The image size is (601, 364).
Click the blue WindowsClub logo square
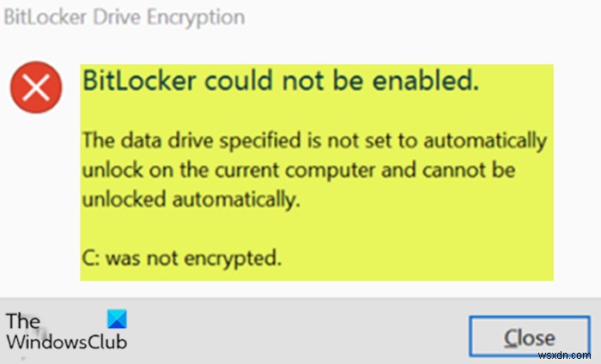pos(118,319)
